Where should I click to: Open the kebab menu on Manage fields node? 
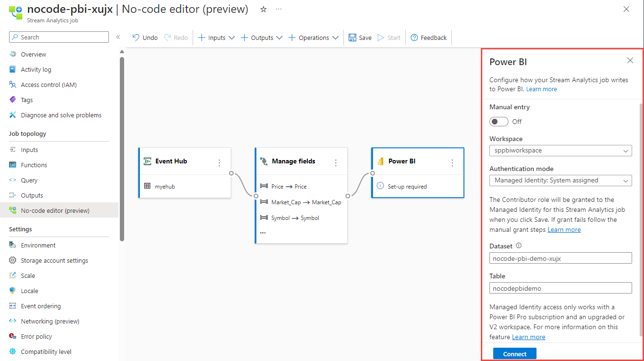pos(336,161)
